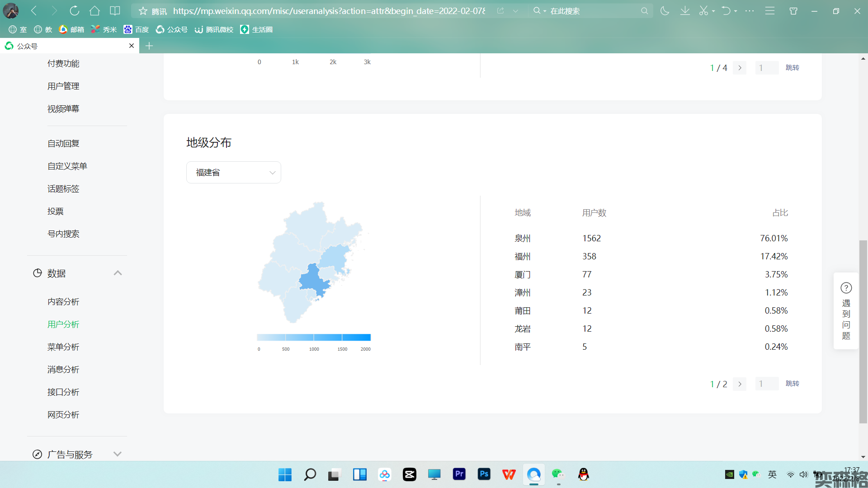Click the browser refresh icon
Viewport: 868px width, 488px height.
[x=75, y=11]
